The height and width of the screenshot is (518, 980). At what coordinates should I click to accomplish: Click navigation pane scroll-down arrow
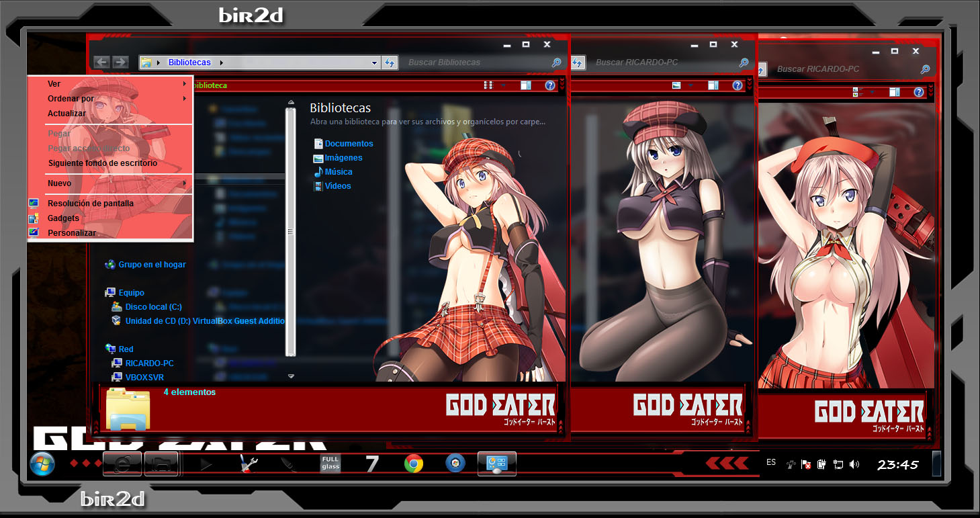click(x=291, y=376)
